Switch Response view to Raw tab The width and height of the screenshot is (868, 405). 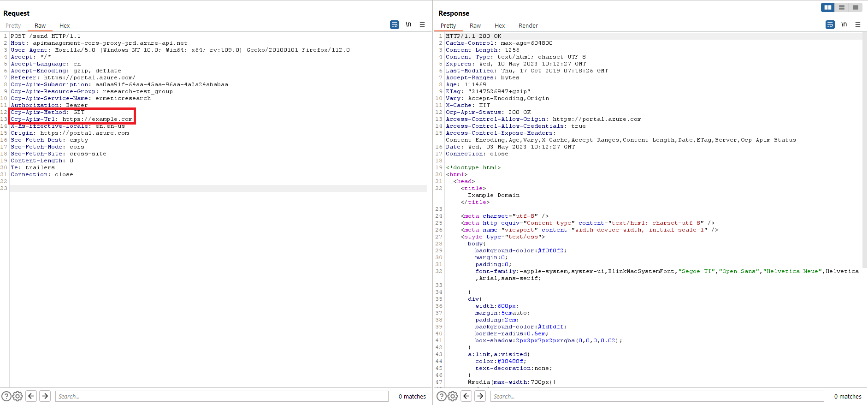coord(475,26)
